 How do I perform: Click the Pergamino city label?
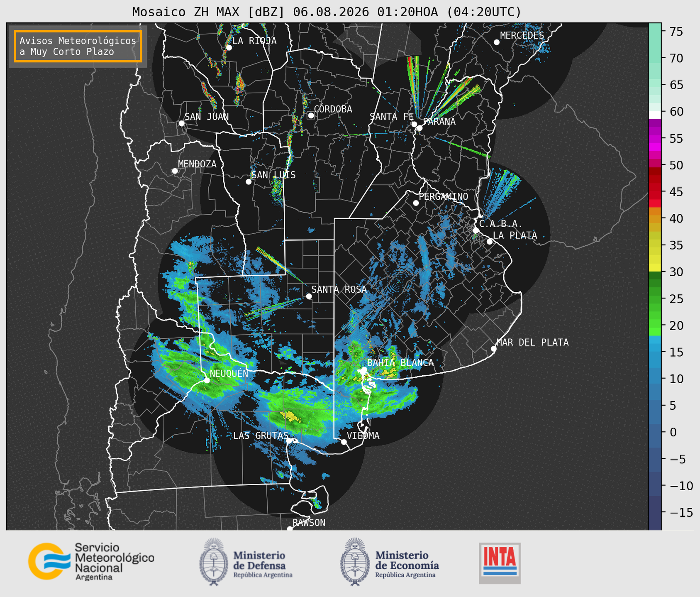coord(443,196)
